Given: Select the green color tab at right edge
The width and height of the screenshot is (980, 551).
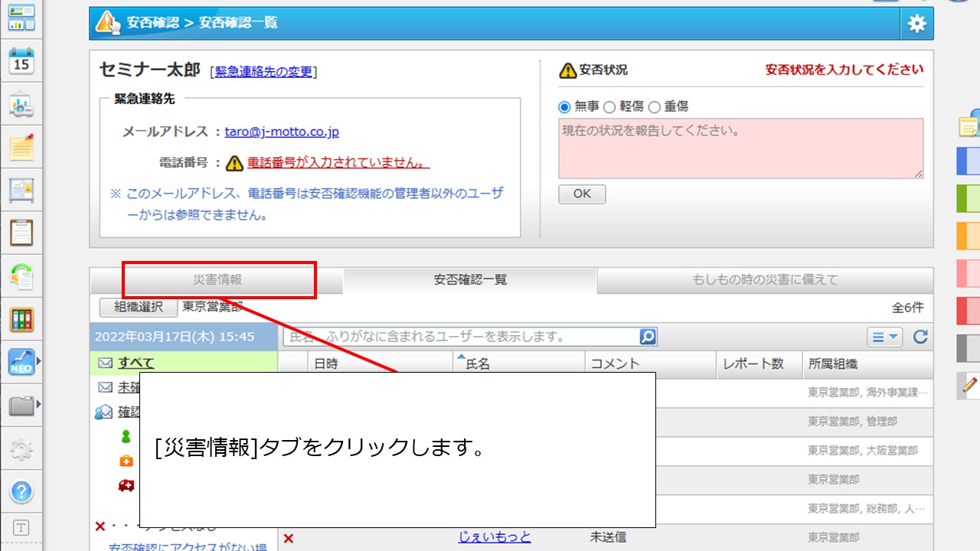Looking at the screenshot, I should [x=969, y=198].
